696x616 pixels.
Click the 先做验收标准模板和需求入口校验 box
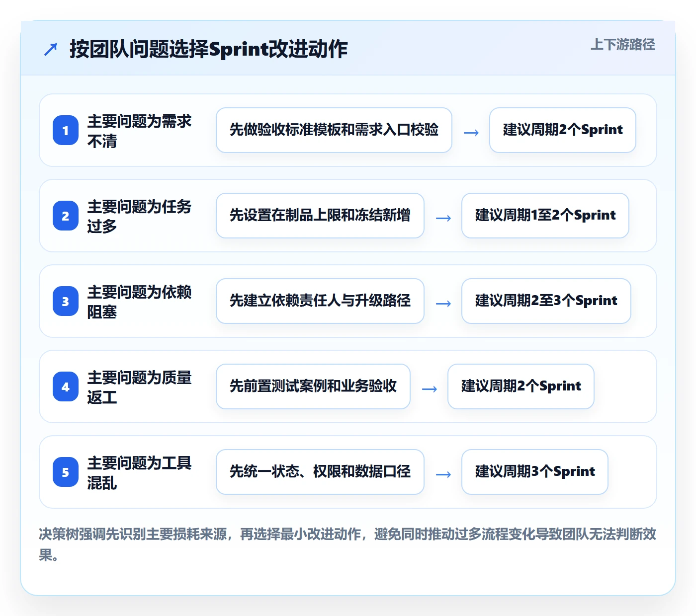(x=334, y=130)
